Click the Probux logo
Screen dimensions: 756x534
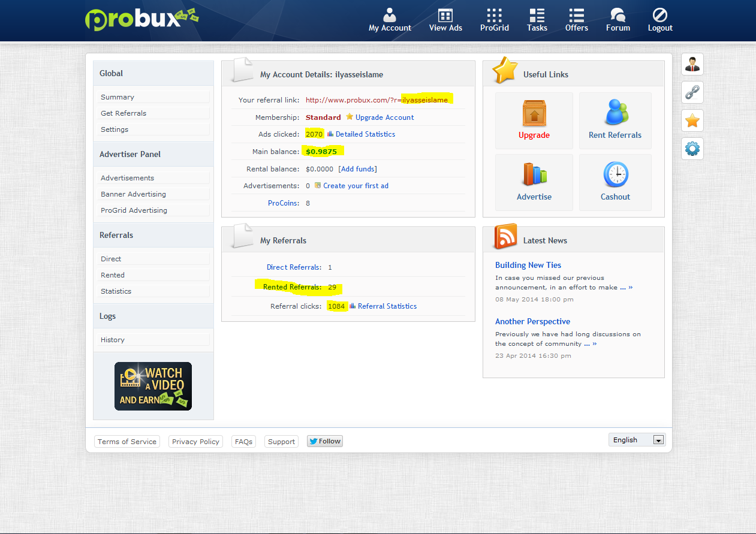[141, 18]
